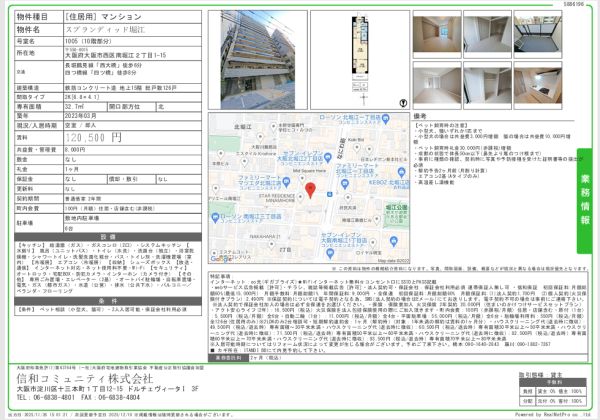Click the 償却・敷引 label

(x=123, y=179)
